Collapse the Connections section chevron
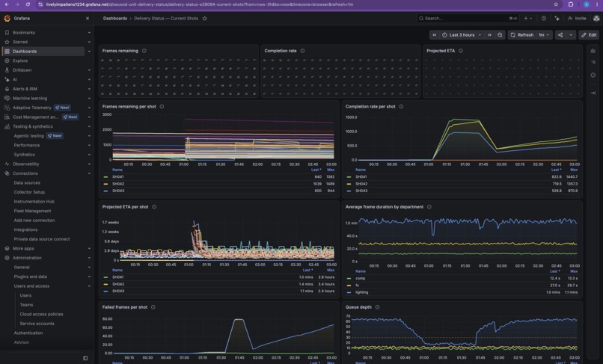The image size is (603, 364). [89, 173]
